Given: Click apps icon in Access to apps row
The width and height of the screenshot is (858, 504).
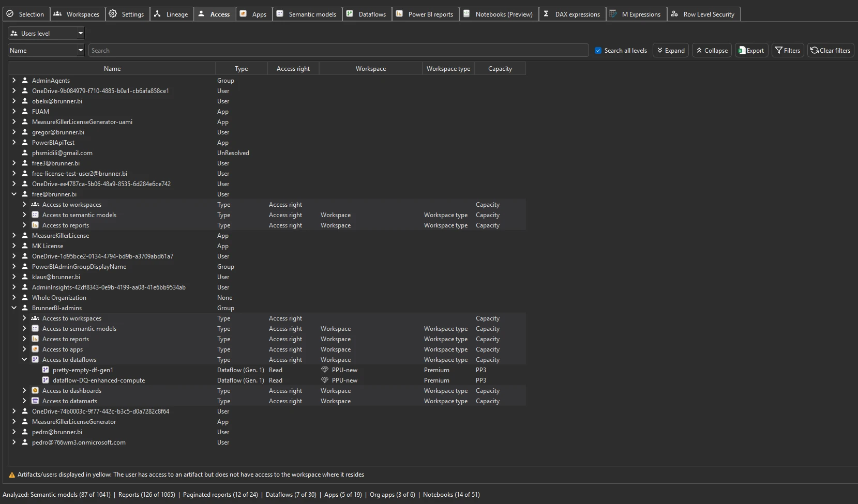Looking at the screenshot, I should (35, 349).
